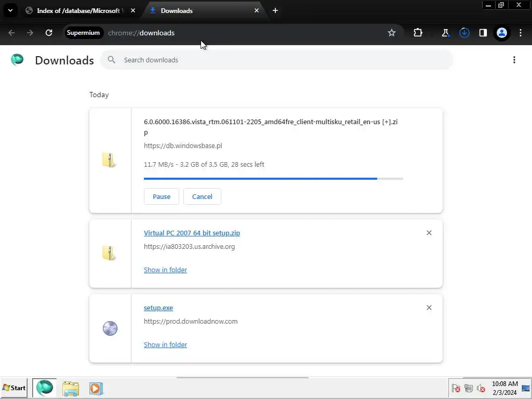
Task: Open the Chrome Labs flask icon
Action: 445,33
